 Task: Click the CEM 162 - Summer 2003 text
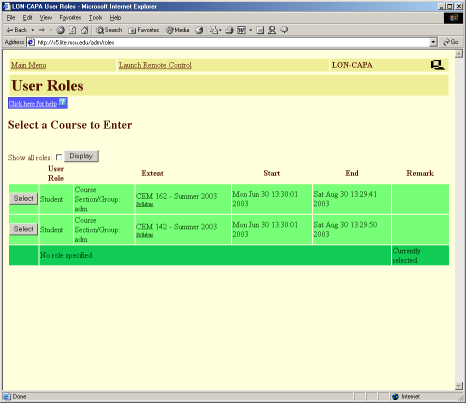click(176, 196)
